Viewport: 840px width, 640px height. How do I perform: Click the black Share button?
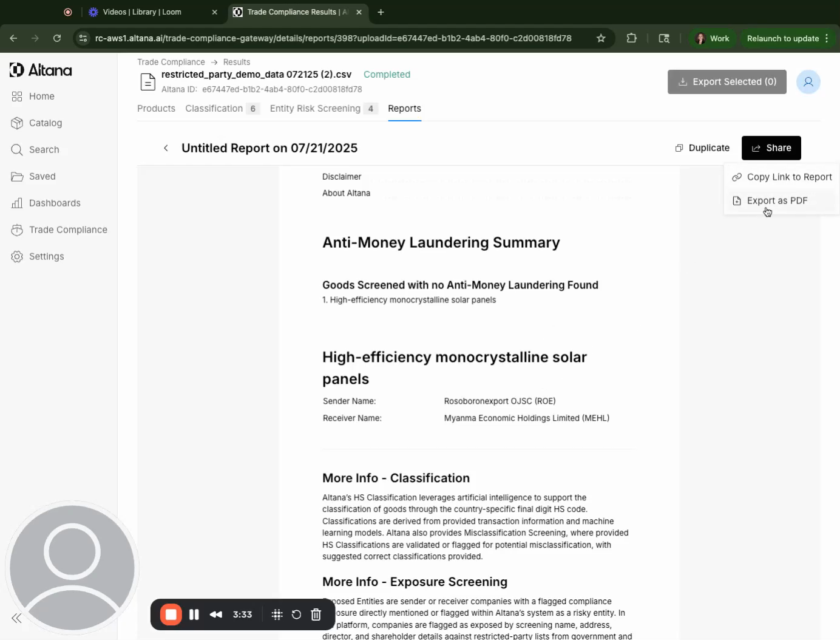[771, 148]
